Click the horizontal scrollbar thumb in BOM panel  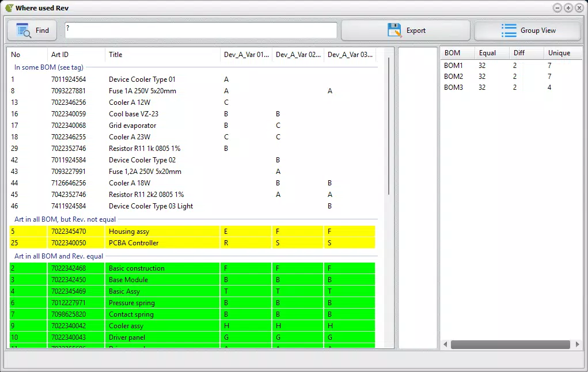click(x=510, y=344)
